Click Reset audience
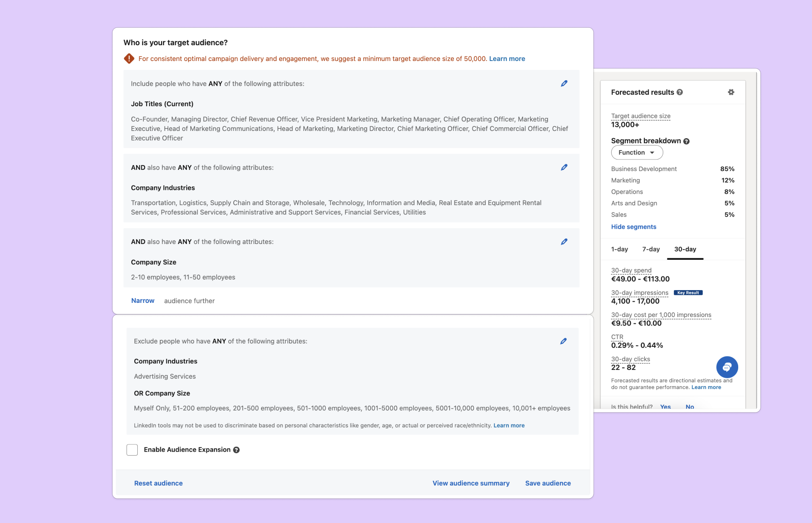The width and height of the screenshot is (812, 523). click(158, 483)
